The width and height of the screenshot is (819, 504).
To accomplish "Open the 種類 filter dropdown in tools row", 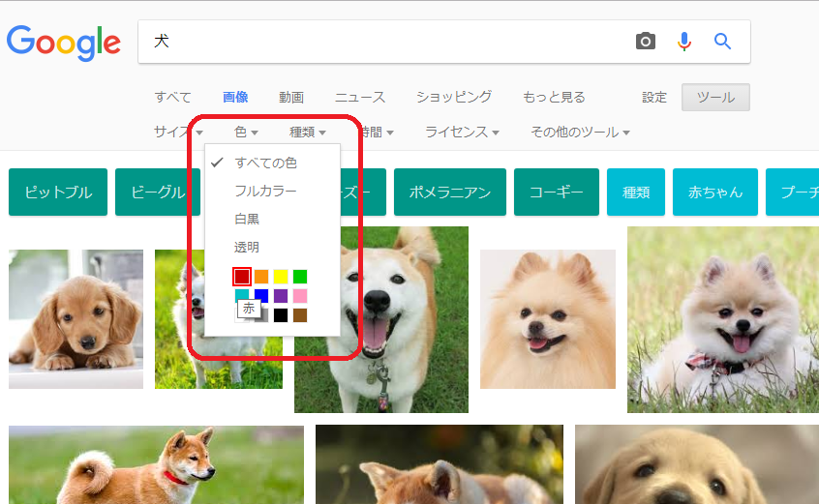I will click(308, 132).
